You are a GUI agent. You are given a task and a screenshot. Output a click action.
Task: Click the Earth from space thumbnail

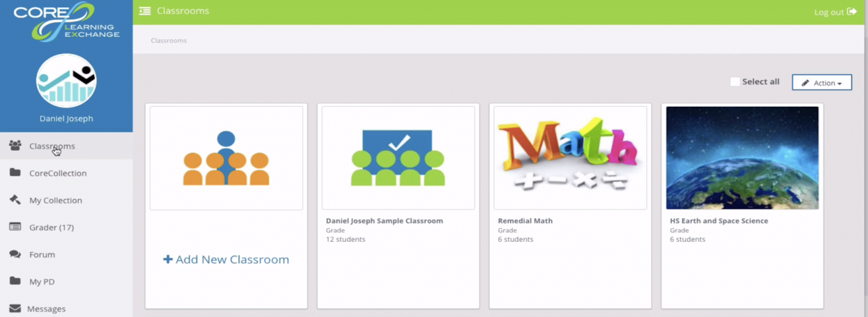(742, 158)
